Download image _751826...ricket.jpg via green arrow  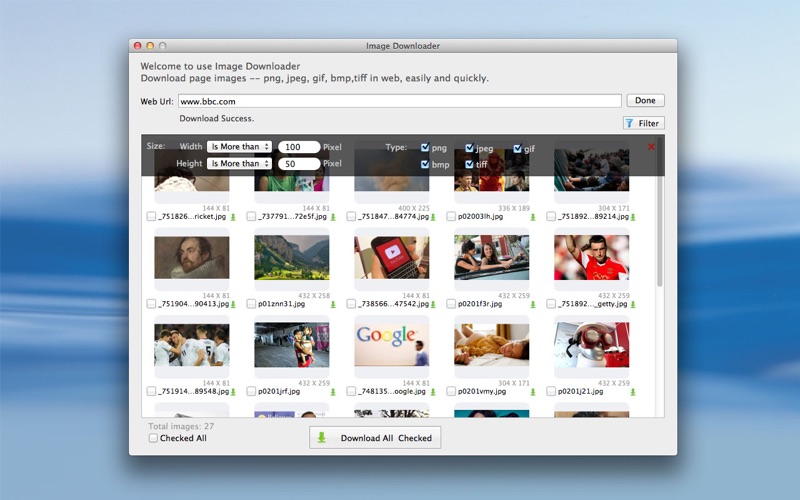pos(233,217)
